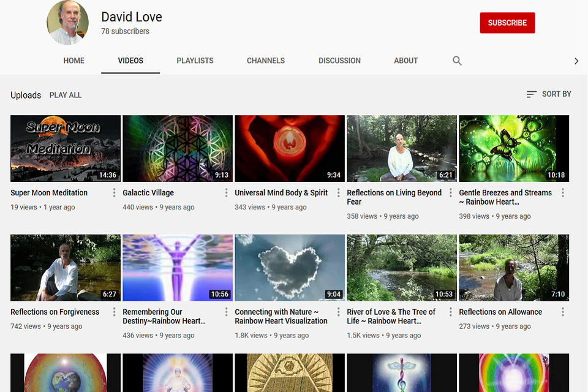Open options menu for Reflections on Forgiveness

tap(114, 312)
